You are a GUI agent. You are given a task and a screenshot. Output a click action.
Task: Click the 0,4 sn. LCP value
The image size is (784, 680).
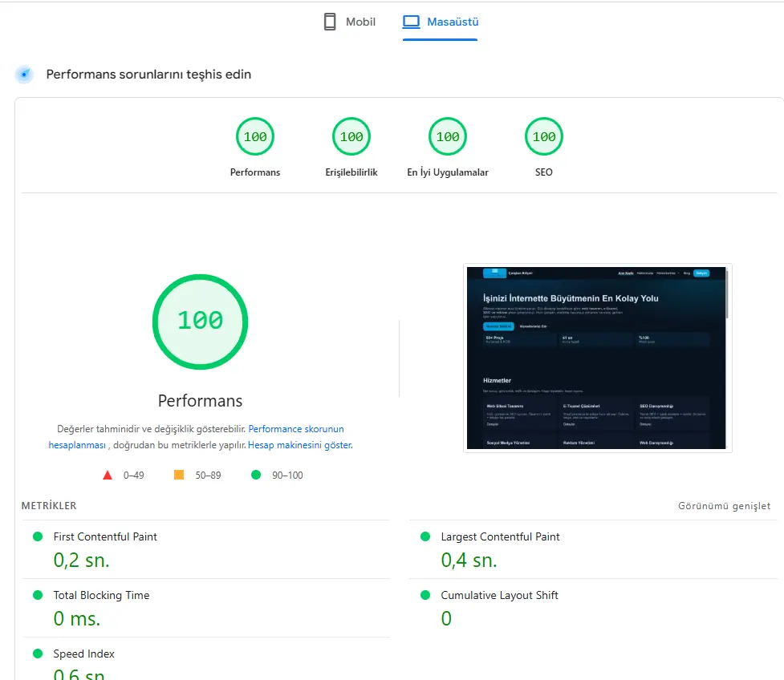469,561
